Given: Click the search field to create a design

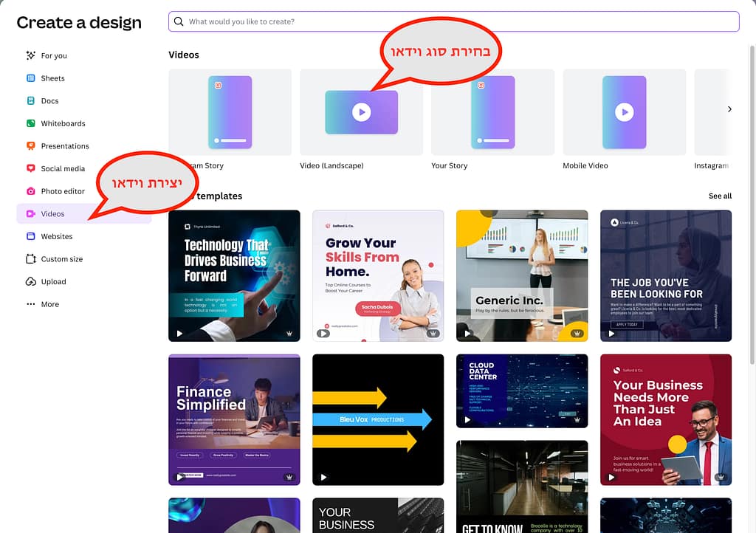Looking at the screenshot, I should [x=453, y=21].
